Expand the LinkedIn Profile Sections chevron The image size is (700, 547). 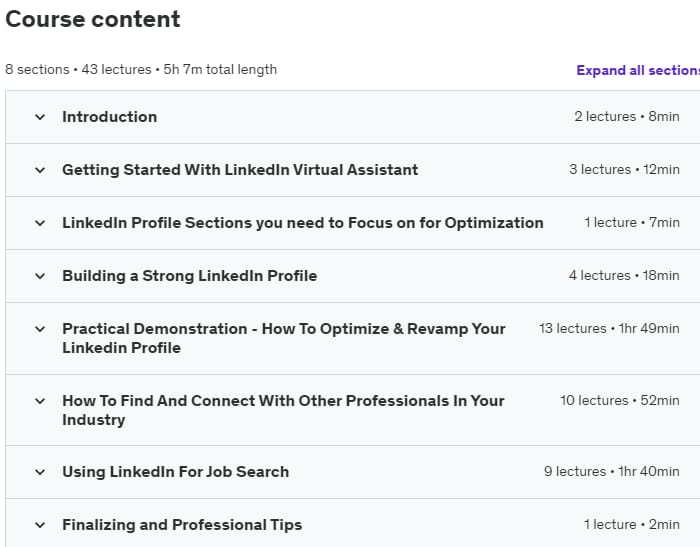[x=40, y=223]
